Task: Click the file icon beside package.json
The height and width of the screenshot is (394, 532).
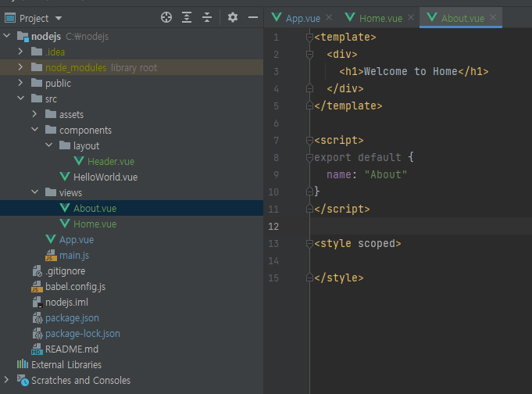Action: click(37, 317)
